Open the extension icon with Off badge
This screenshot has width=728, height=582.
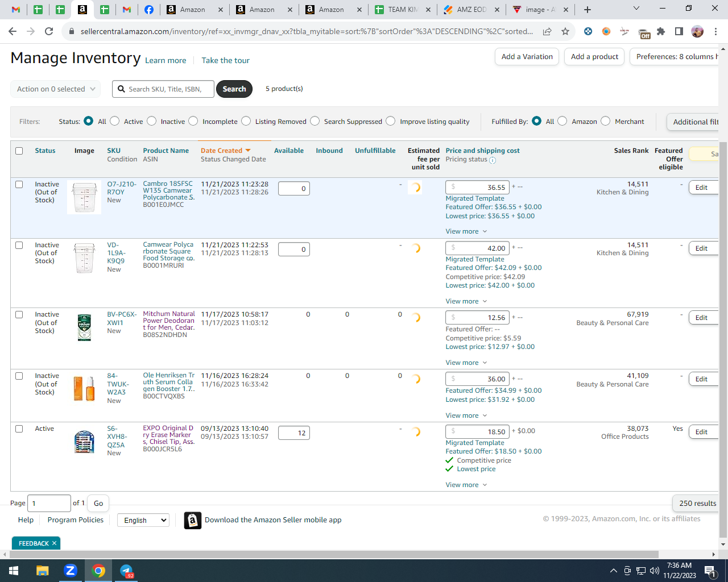[644, 34]
